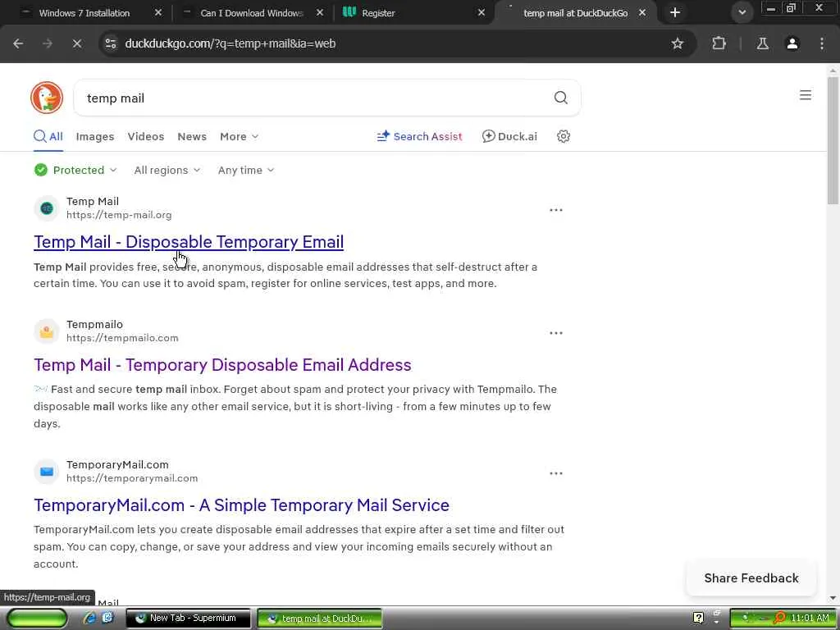Open Temp Mail - Disposable Temporary Email link
The image size is (840, 630).
click(189, 242)
